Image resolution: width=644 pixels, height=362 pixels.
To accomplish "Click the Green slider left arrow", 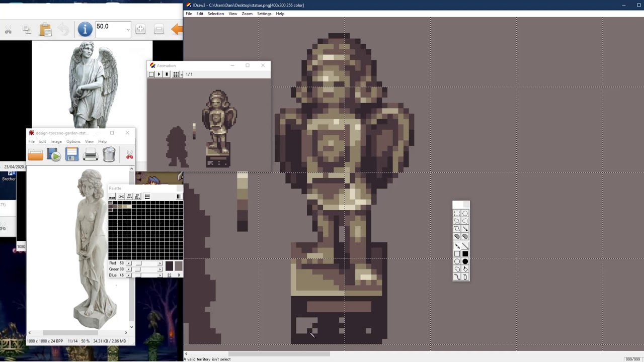I will (x=129, y=269).
